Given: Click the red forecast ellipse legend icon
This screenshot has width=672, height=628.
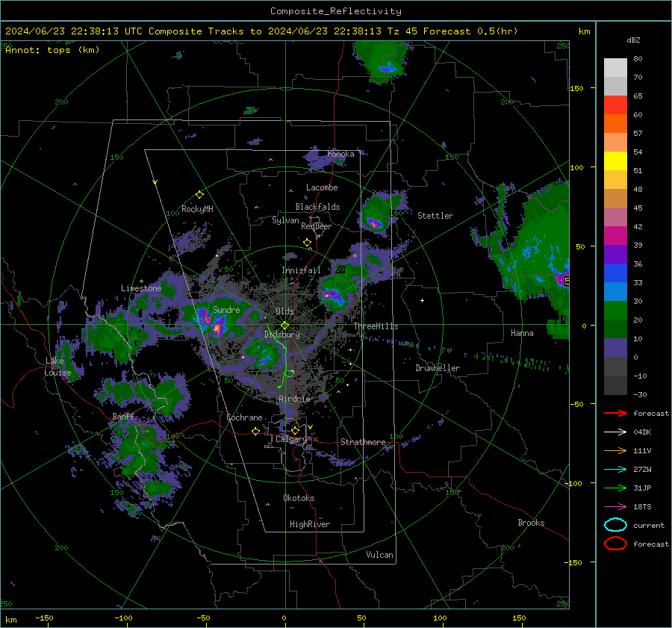Looking at the screenshot, I should (615, 544).
